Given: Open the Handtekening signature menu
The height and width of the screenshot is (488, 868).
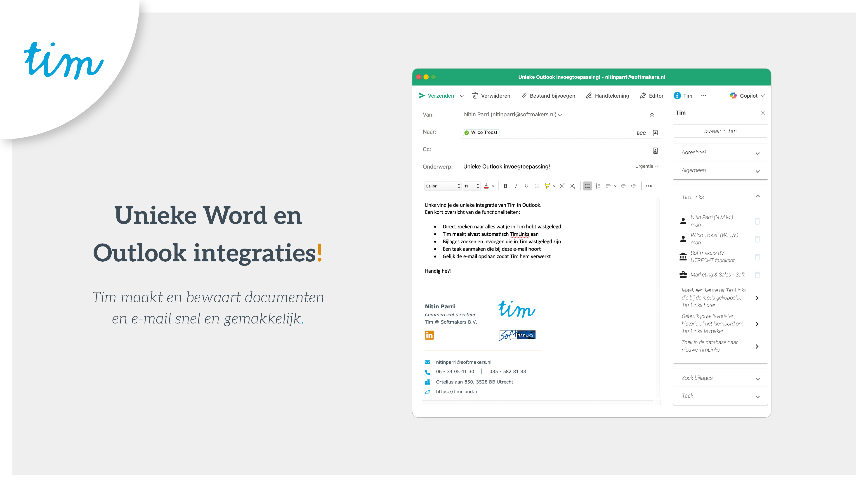Looking at the screenshot, I should tap(607, 96).
